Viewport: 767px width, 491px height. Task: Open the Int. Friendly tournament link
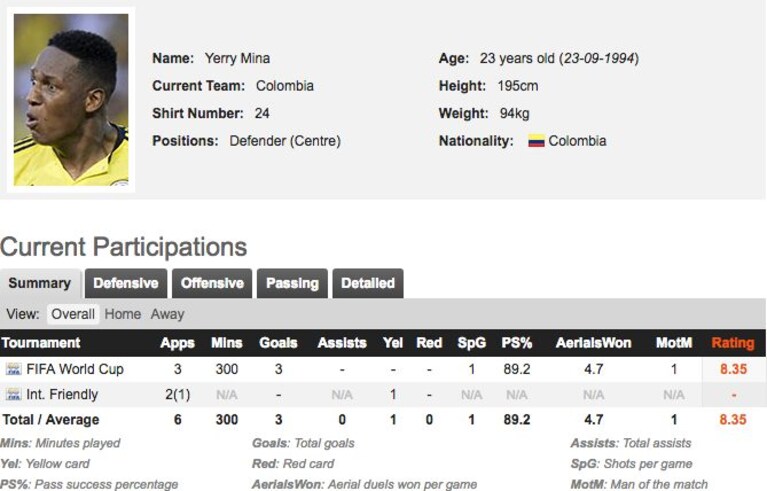[62, 394]
